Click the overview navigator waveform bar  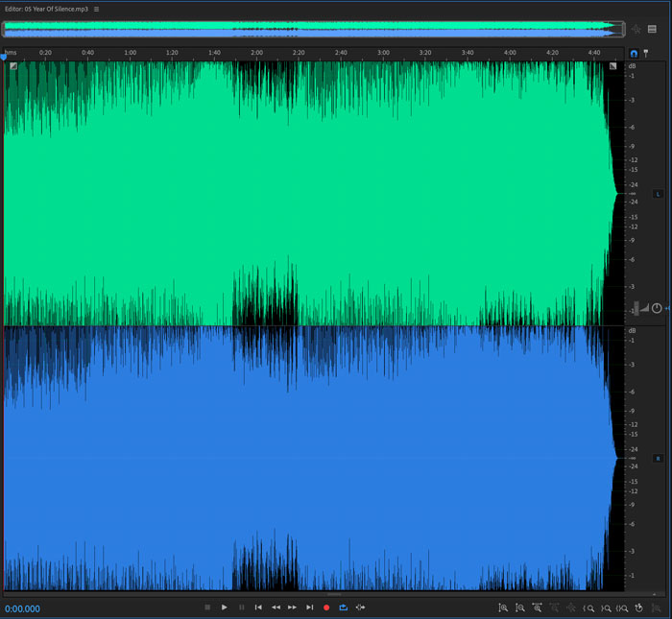point(313,29)
